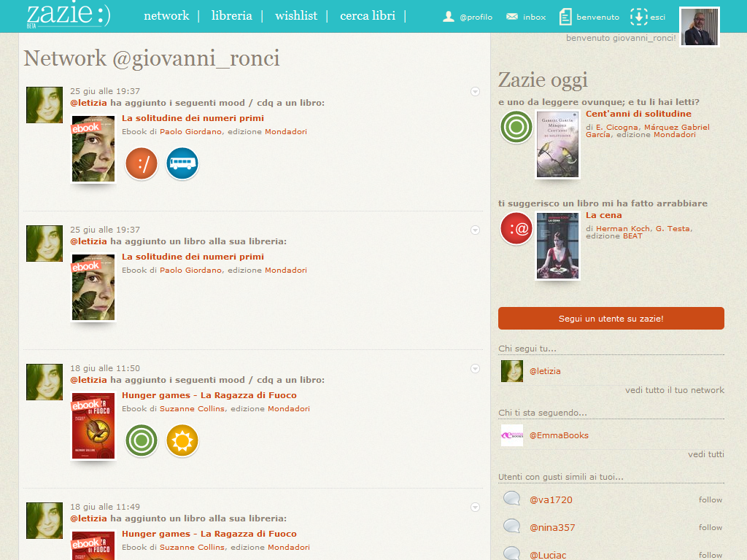The height and width of the screenshot is (560, 747).
Task: Click letizia avatar on 25 giu libreria post
Action: (x=44, y=244)
